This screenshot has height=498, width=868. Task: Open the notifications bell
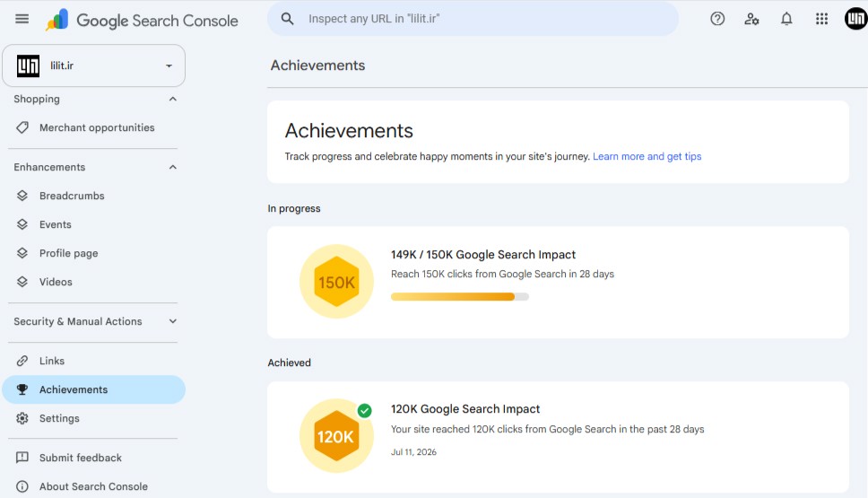click(786, 19)
